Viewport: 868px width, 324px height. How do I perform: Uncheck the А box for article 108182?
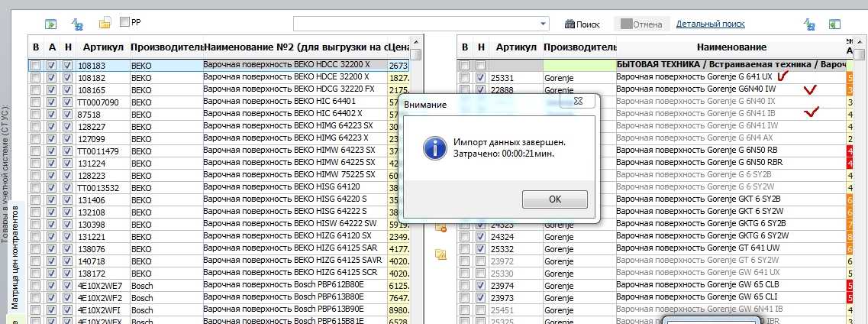(x=51, y=77)
